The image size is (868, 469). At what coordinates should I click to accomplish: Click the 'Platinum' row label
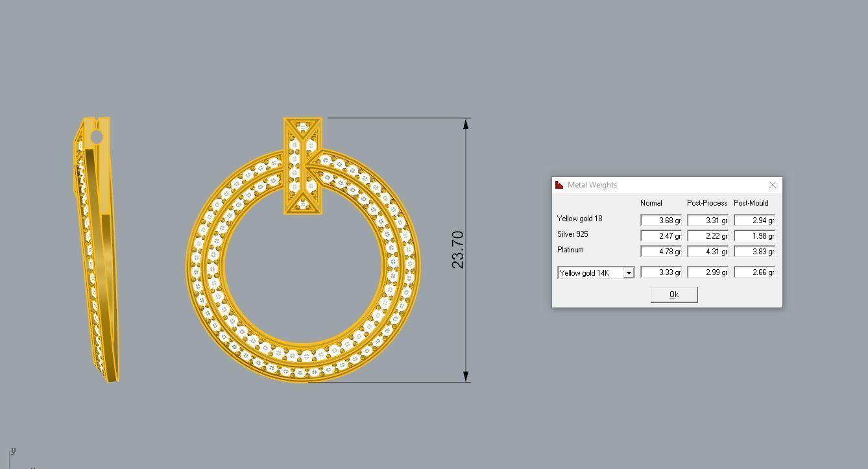click(570, 250)
